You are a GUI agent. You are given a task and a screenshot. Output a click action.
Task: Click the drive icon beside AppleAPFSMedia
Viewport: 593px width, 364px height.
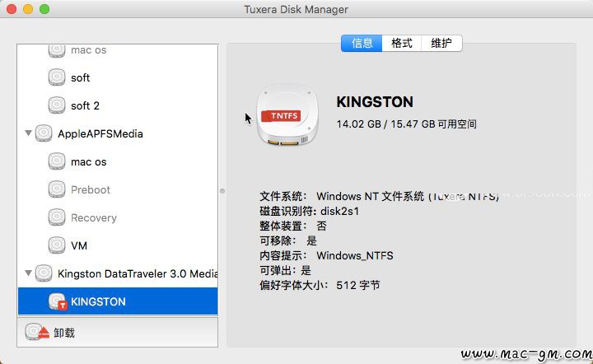pyautogui.click(x=44, y=133)
